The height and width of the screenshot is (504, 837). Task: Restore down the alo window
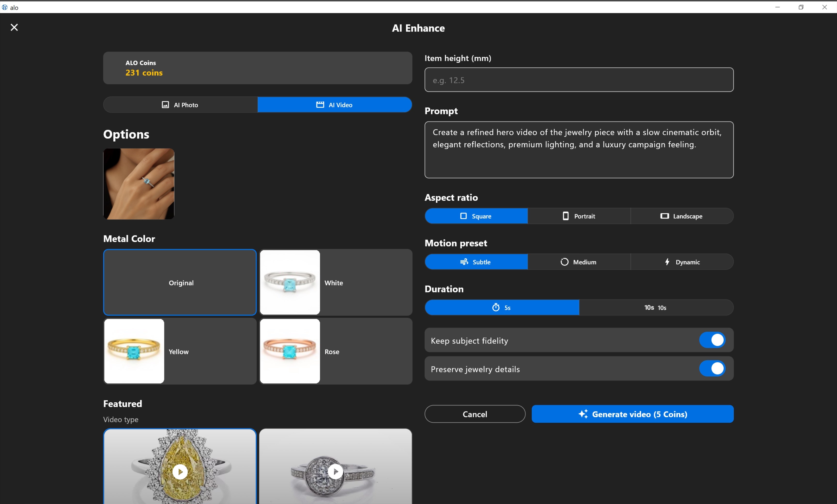click(x=801, y=7)
